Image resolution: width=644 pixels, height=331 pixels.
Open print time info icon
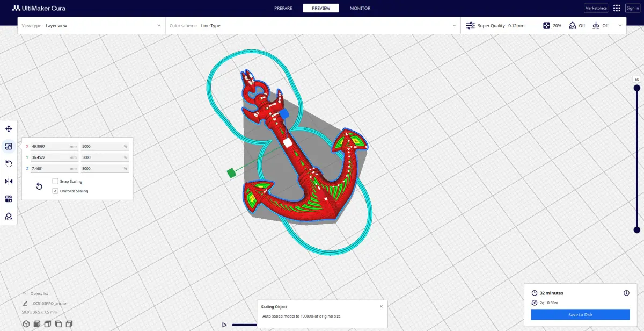626,293
